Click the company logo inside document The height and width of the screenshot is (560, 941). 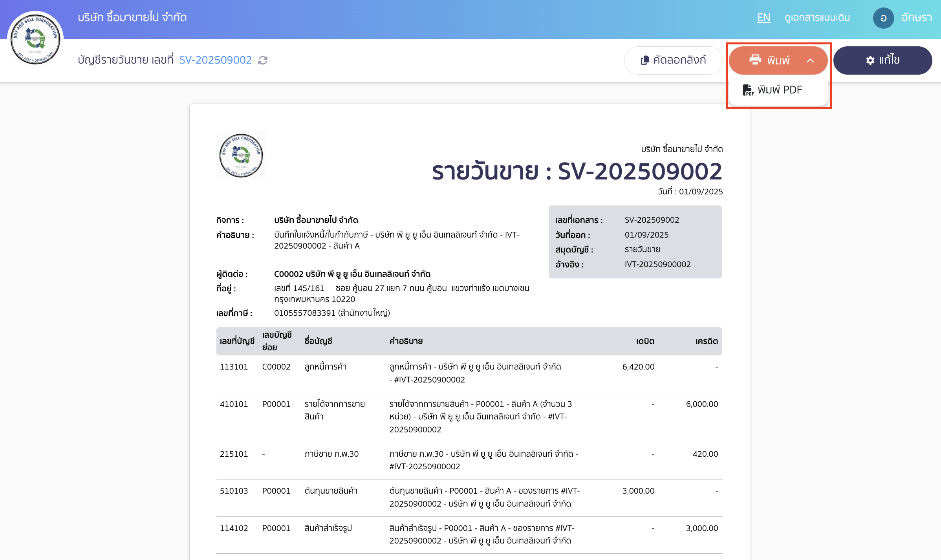click(x=241, y=156)
